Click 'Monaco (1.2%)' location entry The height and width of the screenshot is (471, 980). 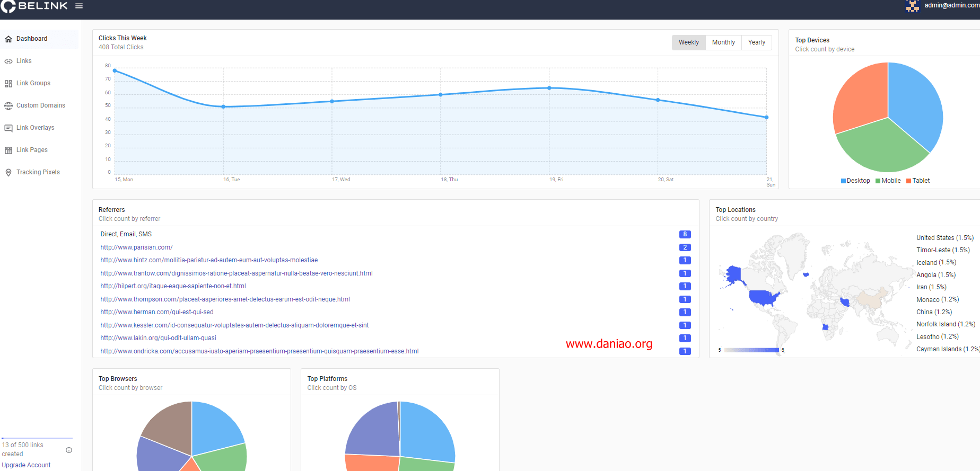pyautogui.click(x=938, y=300)
